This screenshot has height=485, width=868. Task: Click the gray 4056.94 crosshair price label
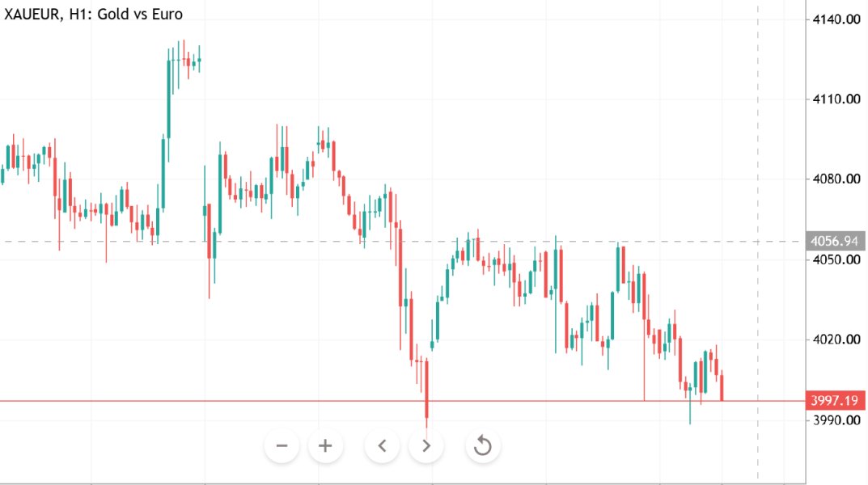click(x=836, y=241)
